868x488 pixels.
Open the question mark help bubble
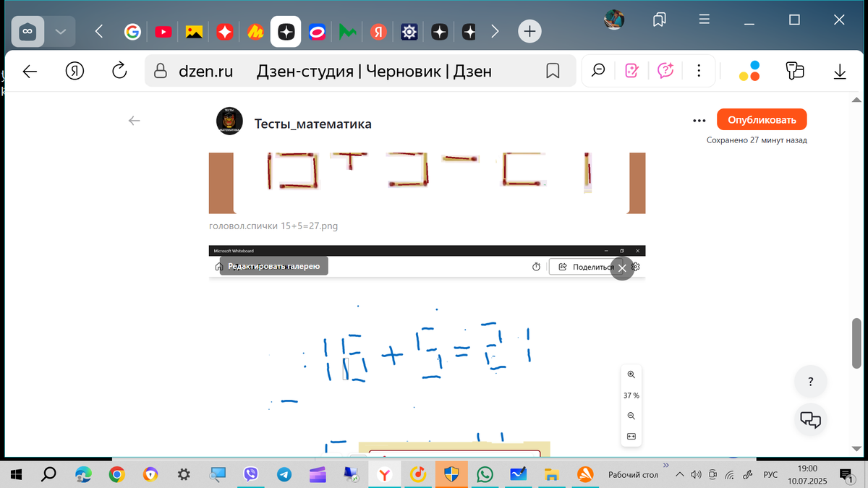coord(810,381)
